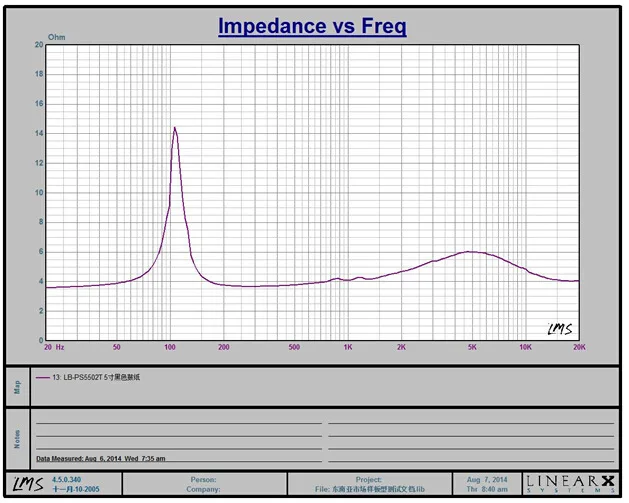Image resolution: width=629 pixels, height=503 pixels.
Task: Click the curve's broad hump top near 5K
Action: [x=469, y=252]
